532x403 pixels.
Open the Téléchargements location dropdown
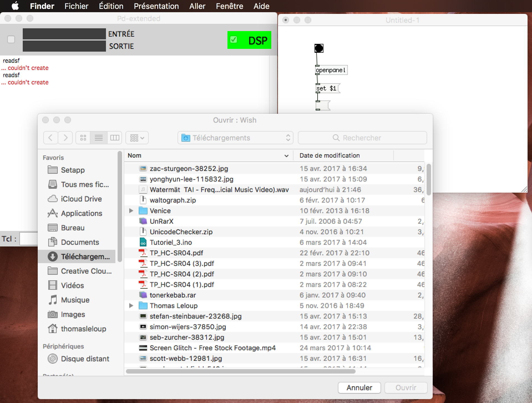tap(235, 138)
